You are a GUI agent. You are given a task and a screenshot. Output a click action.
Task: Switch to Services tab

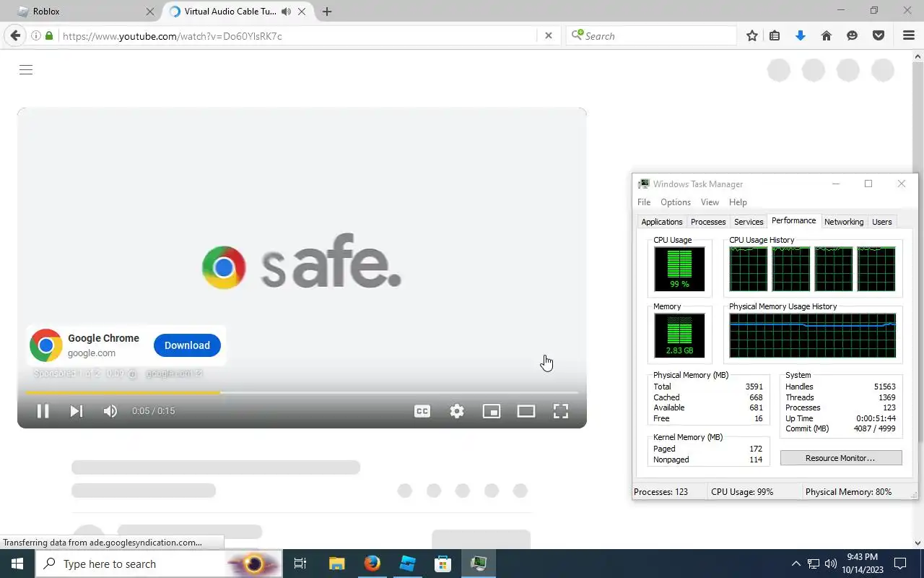pos(749,222)
